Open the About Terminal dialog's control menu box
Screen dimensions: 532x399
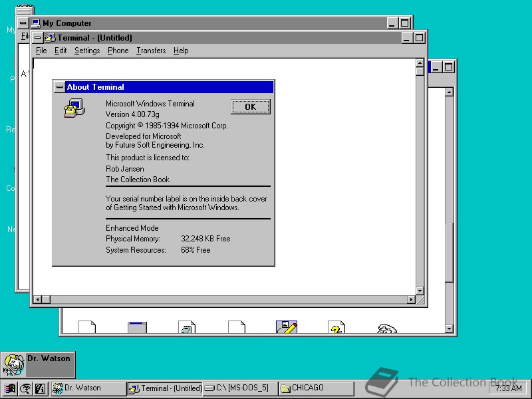coord(59,87)
